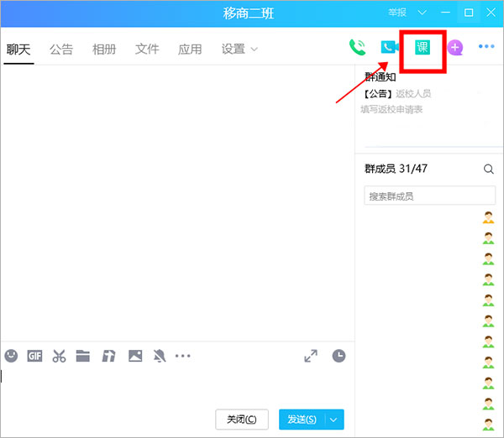Click the purple plus invite icon
Image resolution: width=504 pixels, height=438 pixels.
click(455, 48)
